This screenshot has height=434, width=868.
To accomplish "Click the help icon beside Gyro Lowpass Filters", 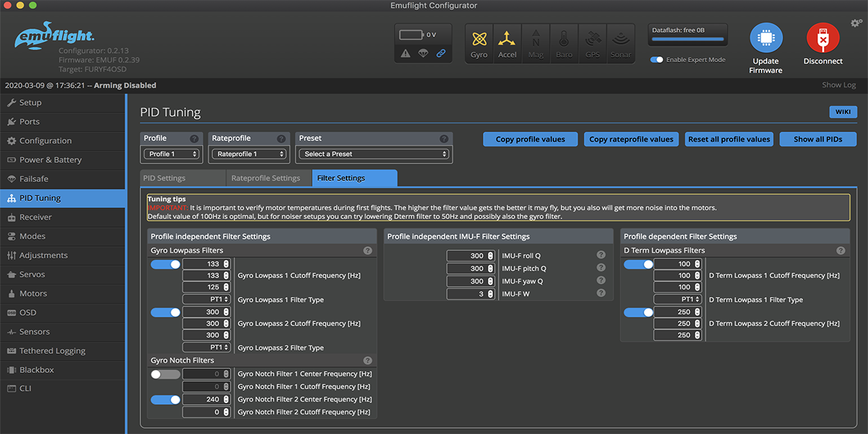I will (368, 250).
